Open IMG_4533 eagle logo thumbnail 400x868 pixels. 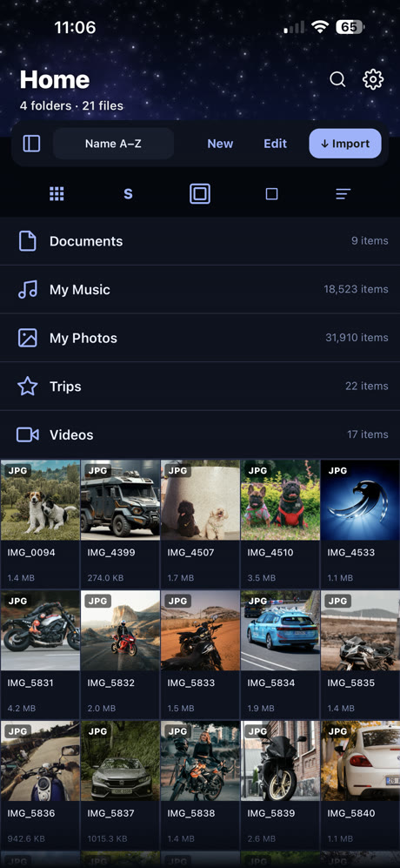[x=360, y=501]
